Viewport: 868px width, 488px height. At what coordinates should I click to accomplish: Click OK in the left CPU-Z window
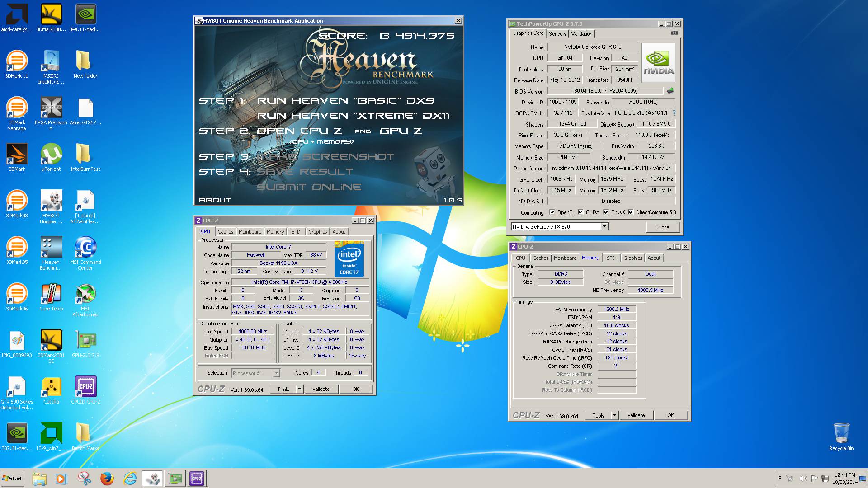(355, 389)
